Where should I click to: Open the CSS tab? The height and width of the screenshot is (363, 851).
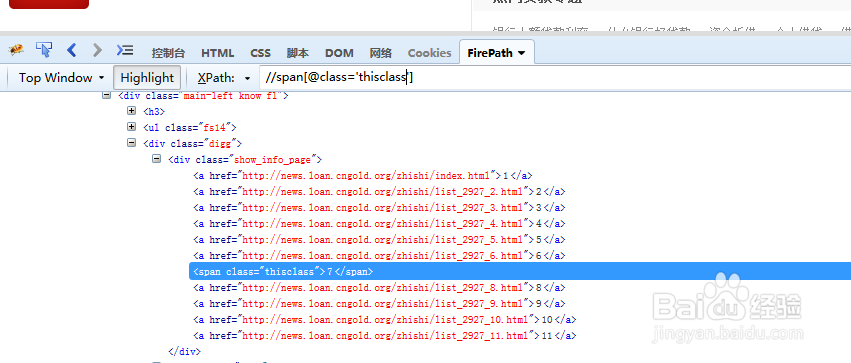click(x=261, y=53)
